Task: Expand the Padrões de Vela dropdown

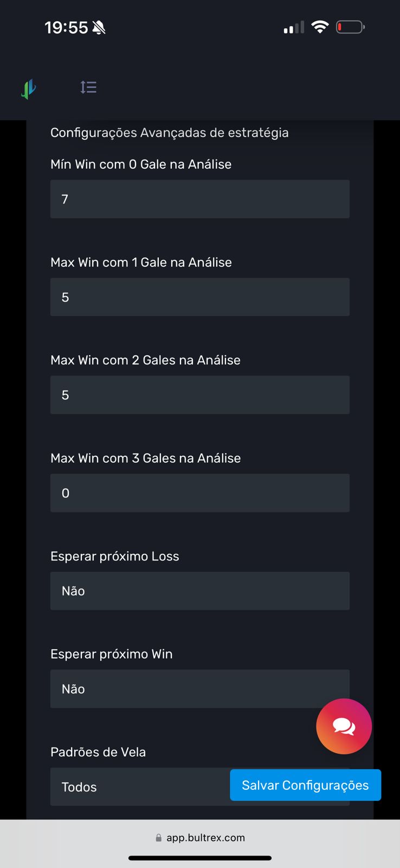Action: (139, 787)
